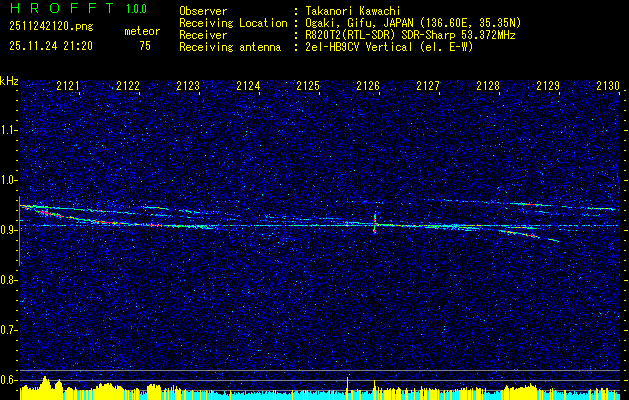Click the 'Receiving antenna' label
Viewport: 629px width, 400px height.
[230, 47]
